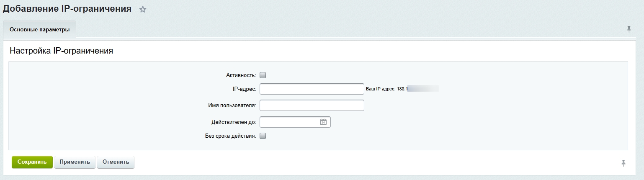The image size is (644, 180).
Task: Click the Активность label text
Action: pos(241,75)
